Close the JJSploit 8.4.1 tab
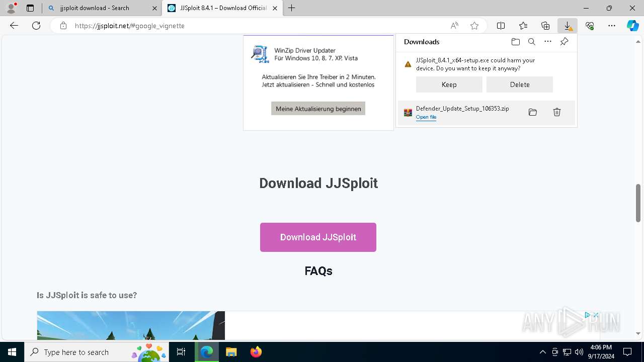Viewport: 644px width, 362px height. coord(275,8)
